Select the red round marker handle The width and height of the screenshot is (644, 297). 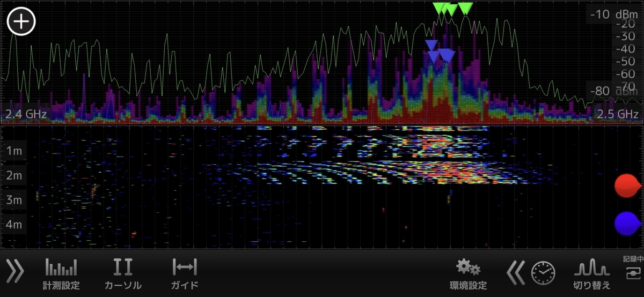pos(627,185)
